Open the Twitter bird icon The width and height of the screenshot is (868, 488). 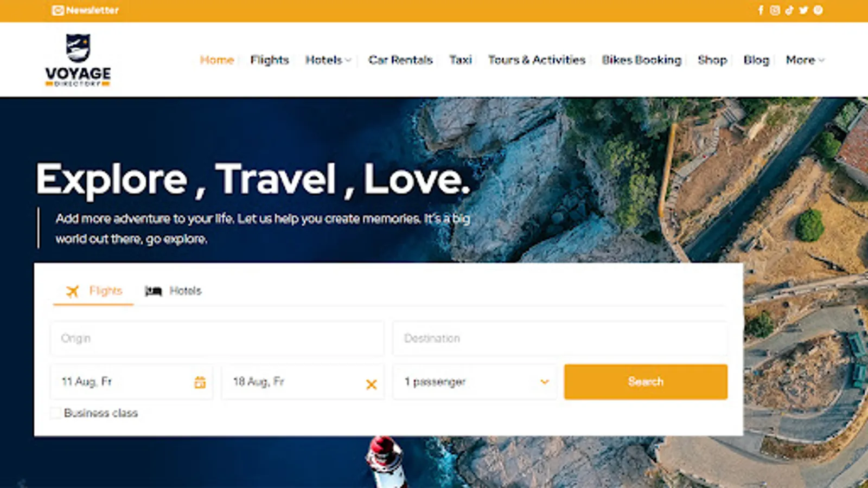tap(803, 10)
